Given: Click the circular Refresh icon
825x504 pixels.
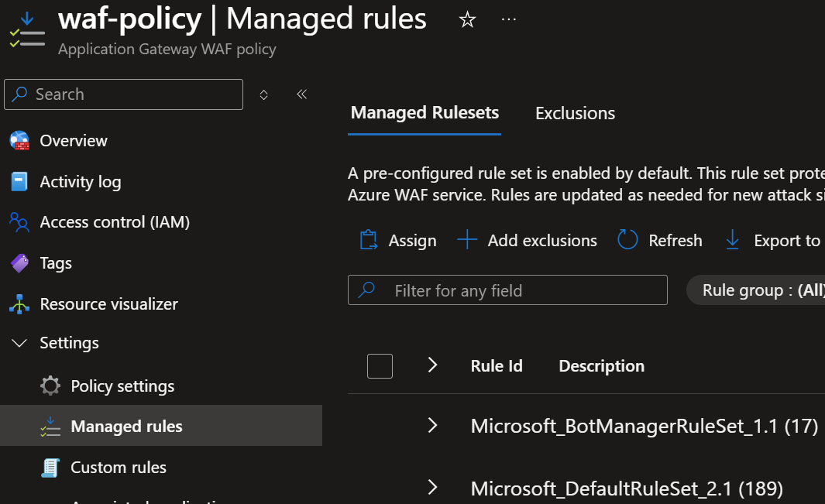Looking at the screenshot, I should click(627, 239).
